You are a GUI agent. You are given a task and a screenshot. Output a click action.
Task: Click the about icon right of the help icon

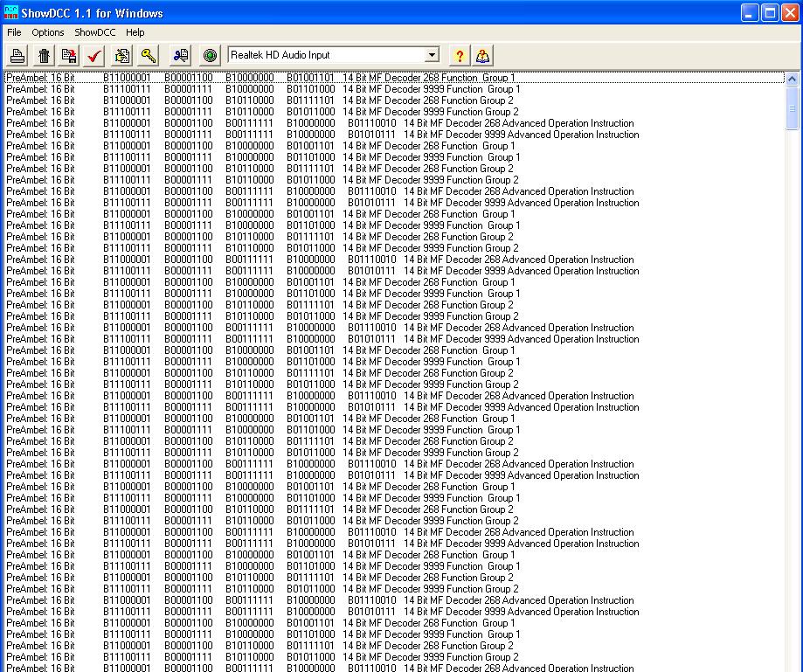click(481, 56)
